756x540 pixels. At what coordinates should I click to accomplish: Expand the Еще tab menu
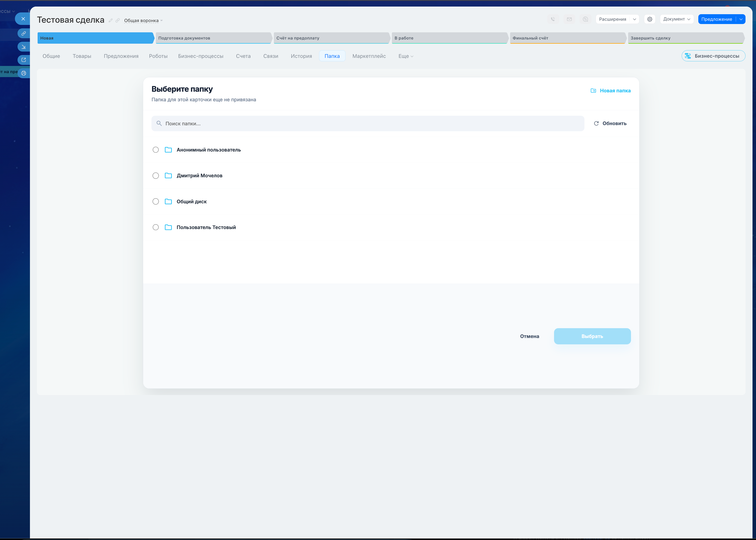(x=406, y=56)
